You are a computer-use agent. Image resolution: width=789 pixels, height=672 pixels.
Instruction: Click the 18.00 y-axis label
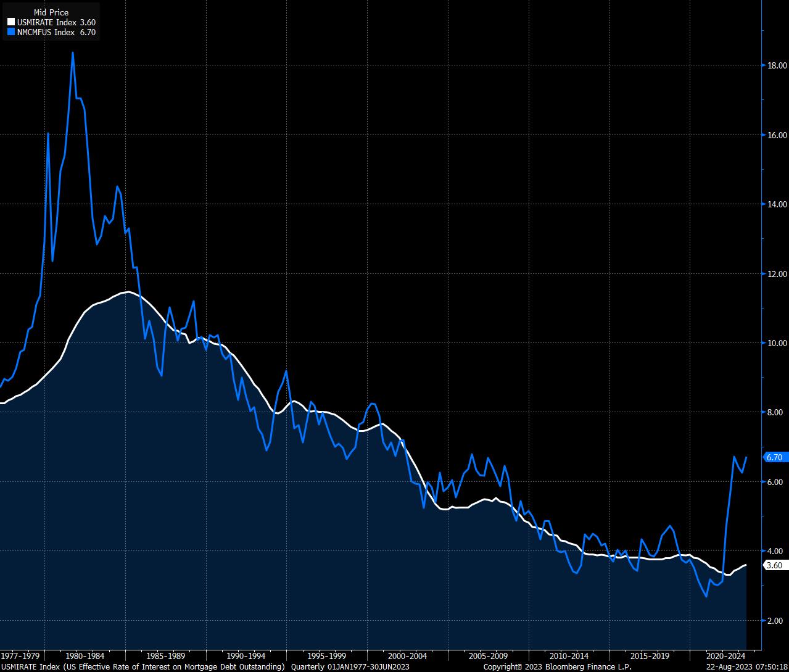coord(776,65)
